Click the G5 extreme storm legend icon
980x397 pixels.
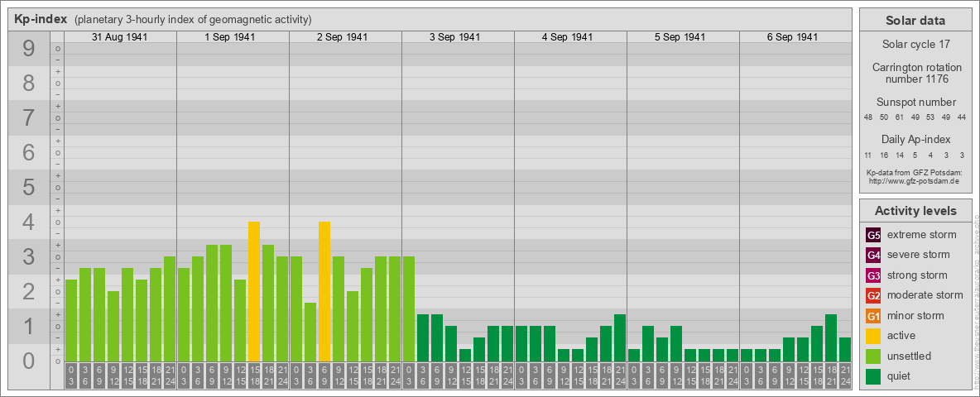point(873,235)
